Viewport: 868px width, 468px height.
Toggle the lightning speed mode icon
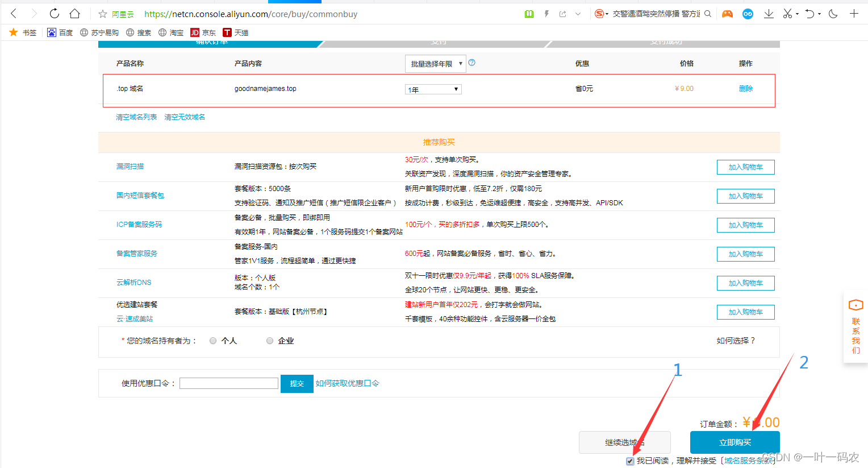546,14
